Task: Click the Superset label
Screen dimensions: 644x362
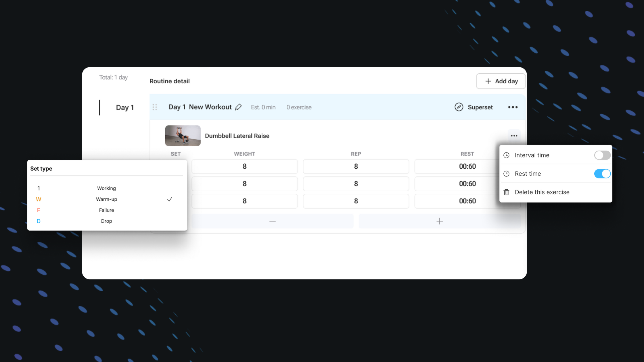Action: (480, 107)
